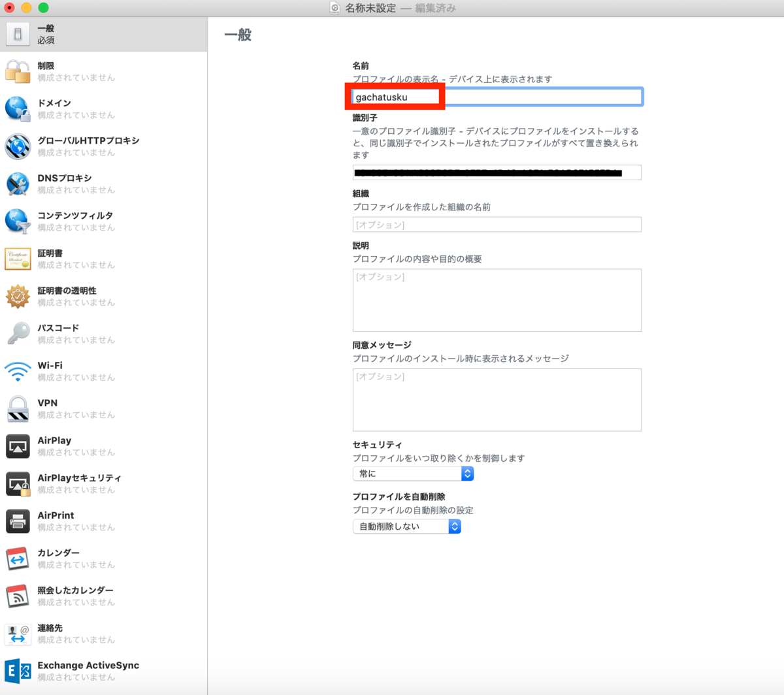Open the 制限 (Restrictions) payload settings
Screen dimensions: 784x695
[x=18, y=71]
